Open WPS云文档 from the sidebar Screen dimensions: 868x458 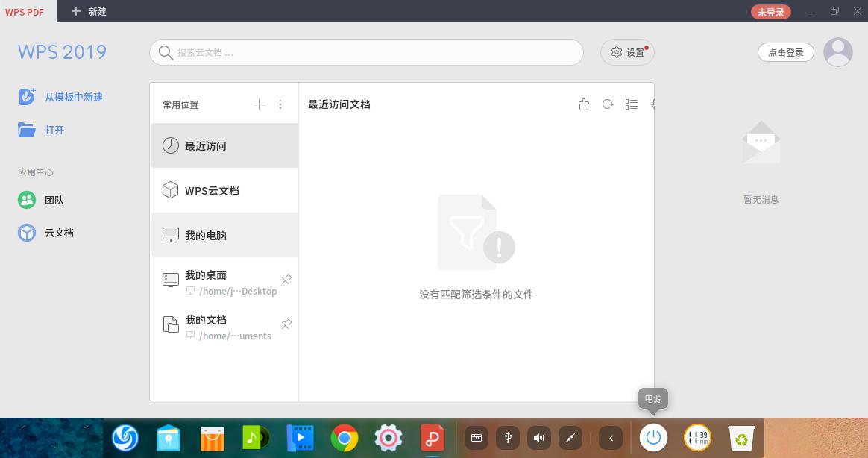click(x=212, y=190)
